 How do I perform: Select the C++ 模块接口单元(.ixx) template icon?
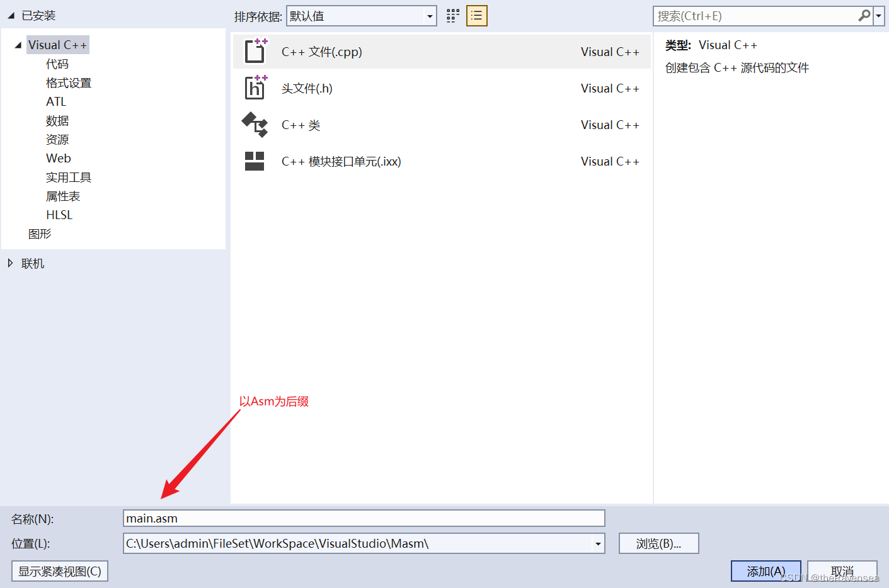(x=255, y=161)
